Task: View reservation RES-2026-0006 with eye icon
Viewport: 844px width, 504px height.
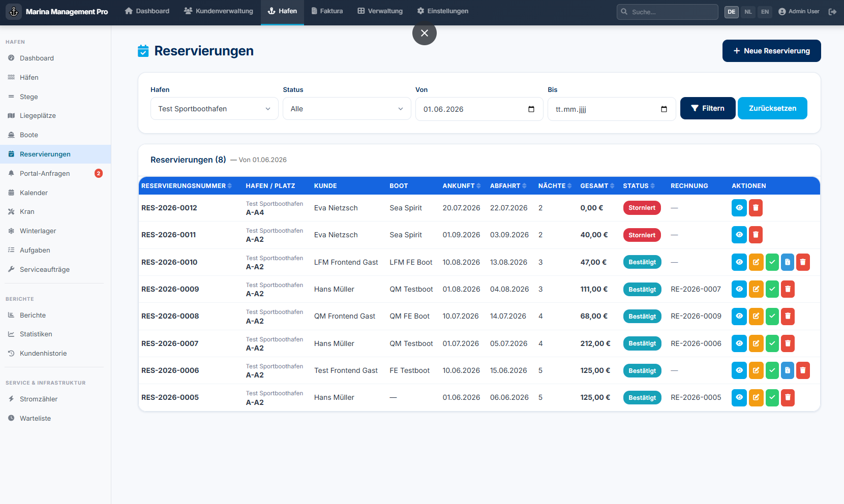Action: click(739, 370)
